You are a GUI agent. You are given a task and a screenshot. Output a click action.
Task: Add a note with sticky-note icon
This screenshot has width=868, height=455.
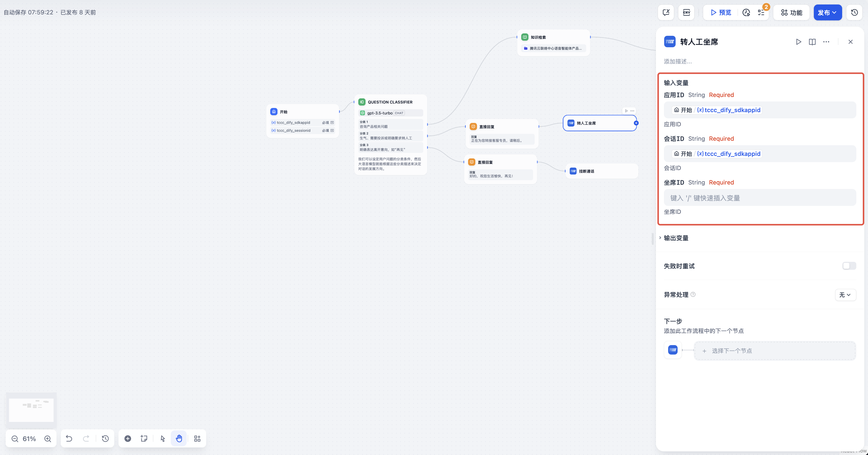point(144,439)
